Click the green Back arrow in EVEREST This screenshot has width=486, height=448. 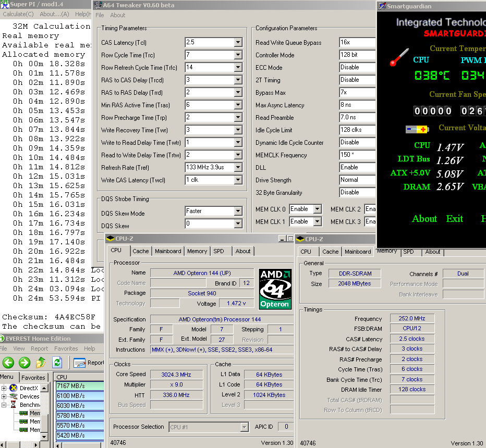(x=8, y=363)
